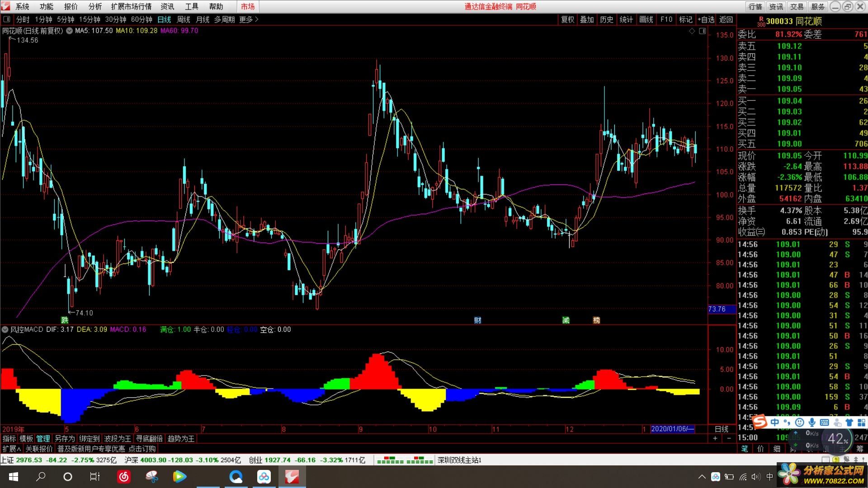Add stock with +自选 button
Screen dimensions: 868x488
coord(706,19)
